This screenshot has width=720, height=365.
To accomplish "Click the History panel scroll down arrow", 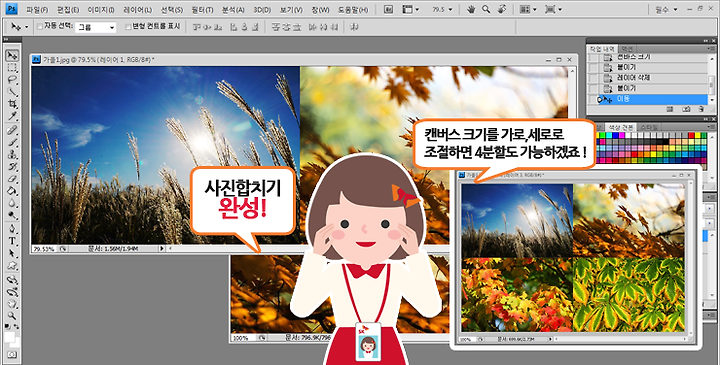I will [x=712, y=100].
